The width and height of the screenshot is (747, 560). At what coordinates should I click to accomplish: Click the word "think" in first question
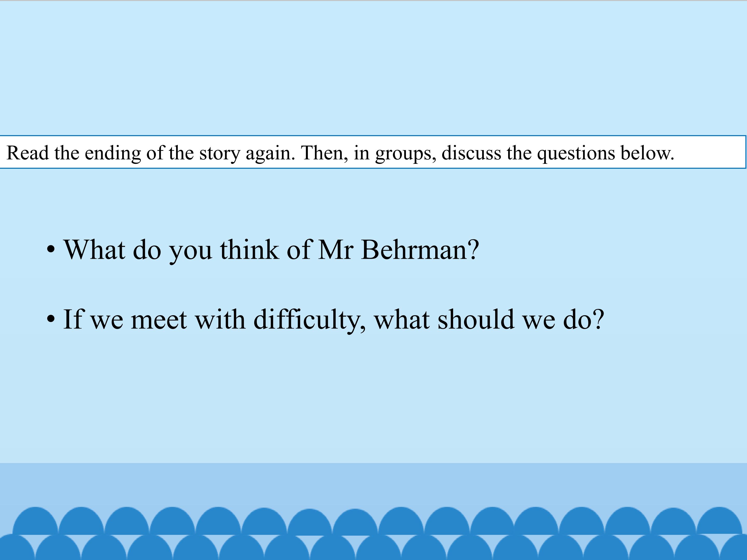[249, 250]
